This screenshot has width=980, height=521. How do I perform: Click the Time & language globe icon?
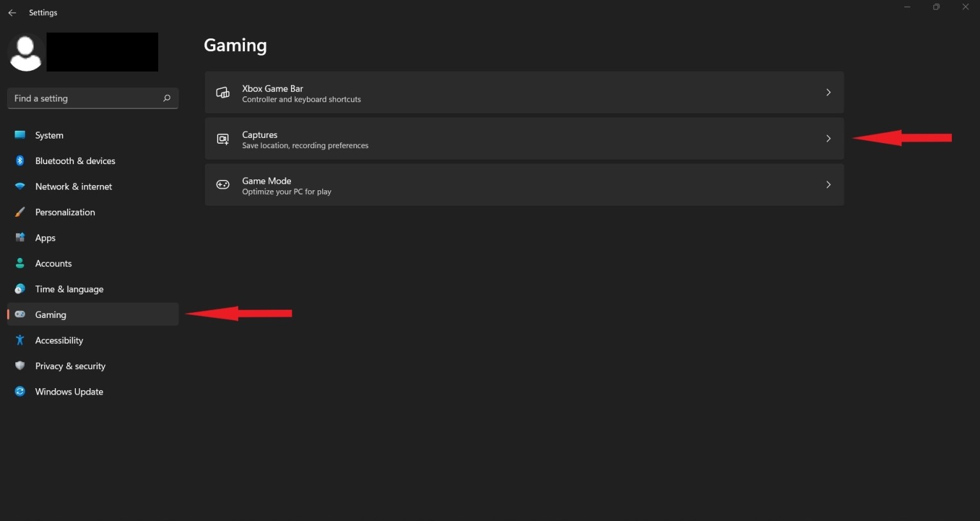pos(20,289)
